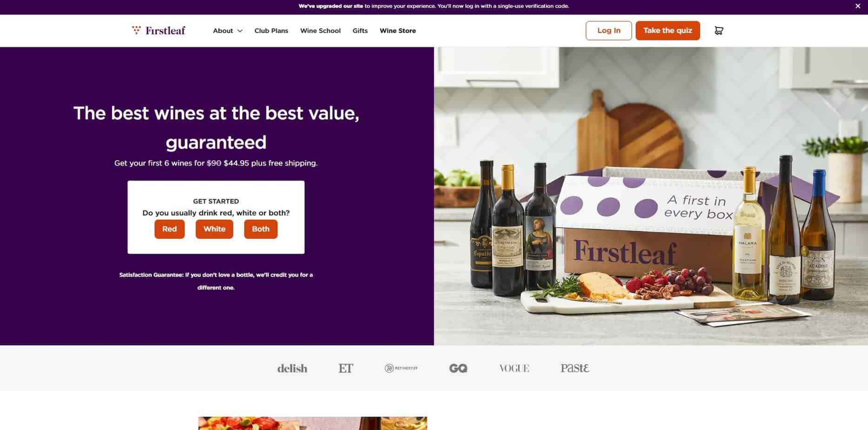This screenshot has width=868, height=430.
Task: Click the ET press logo
Action: (346, 368)
